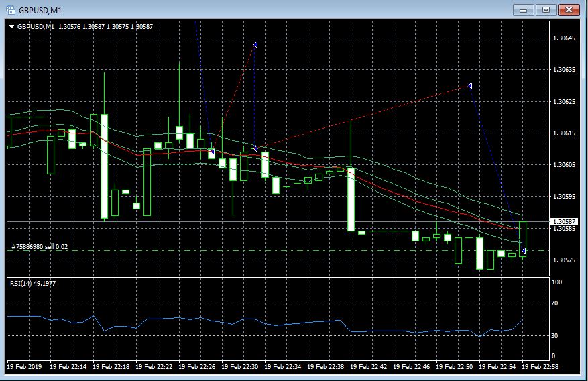
Task: Click the RSI(14) 49.1977 indicator label
Action: point(33,284)
